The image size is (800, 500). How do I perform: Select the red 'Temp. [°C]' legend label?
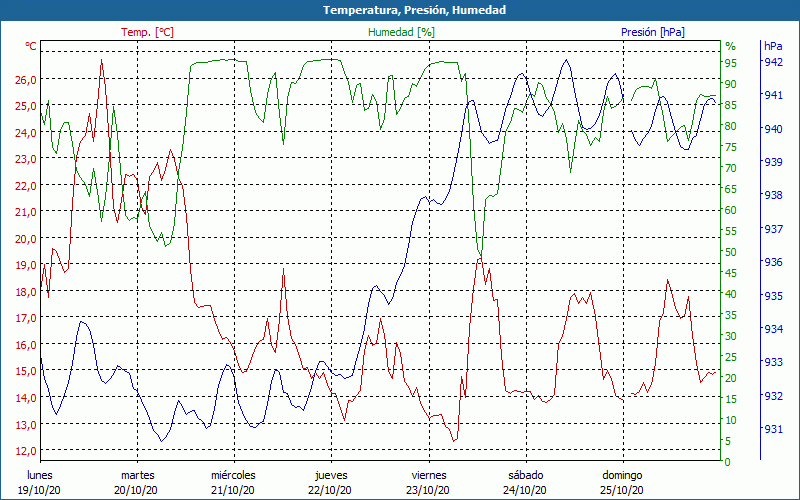[x=147, y=32]
